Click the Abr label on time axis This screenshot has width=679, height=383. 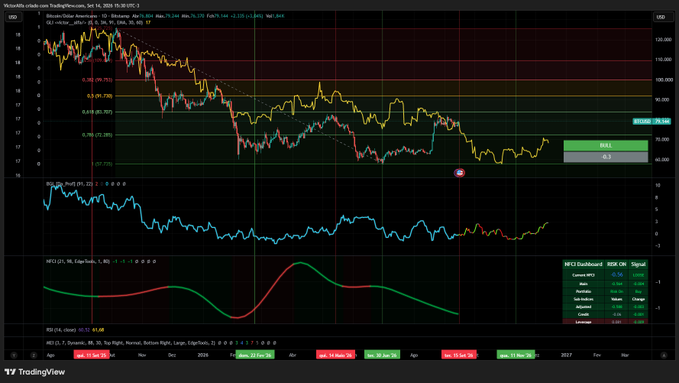tap(292, 355)
